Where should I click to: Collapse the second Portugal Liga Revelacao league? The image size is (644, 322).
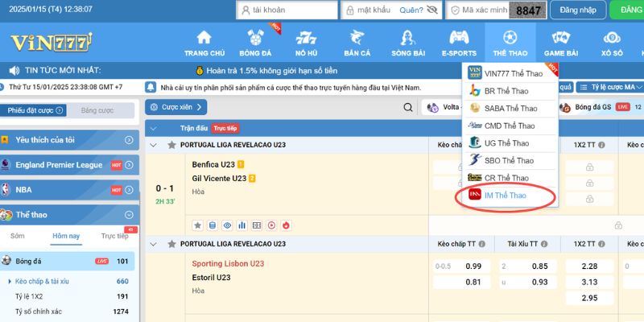tap(153, 244)
